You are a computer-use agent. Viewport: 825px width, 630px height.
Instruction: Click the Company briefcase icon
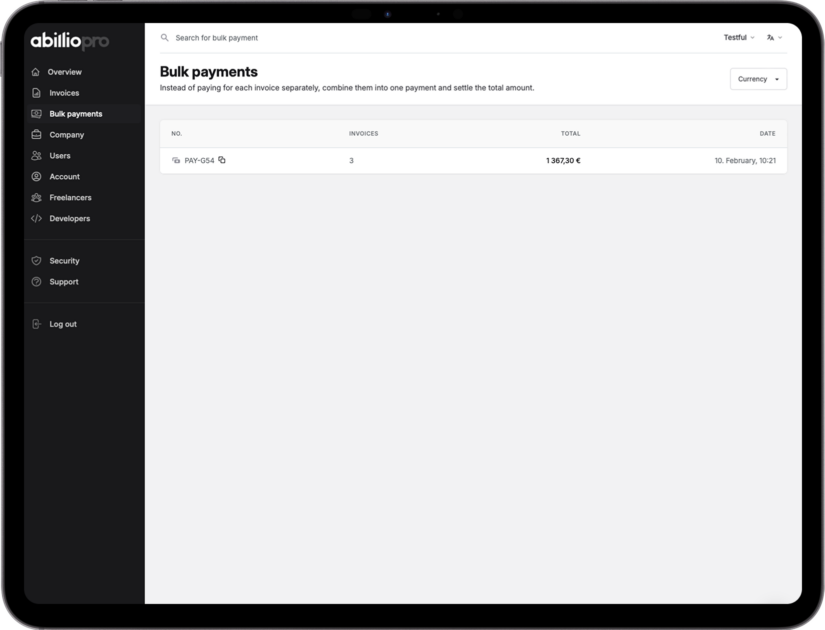(x=36, y=135)
